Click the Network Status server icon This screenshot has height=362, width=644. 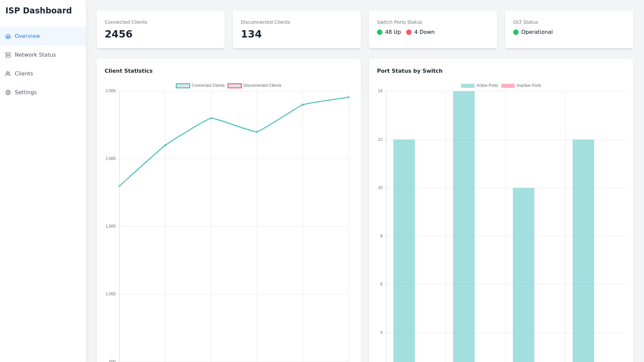8,55
